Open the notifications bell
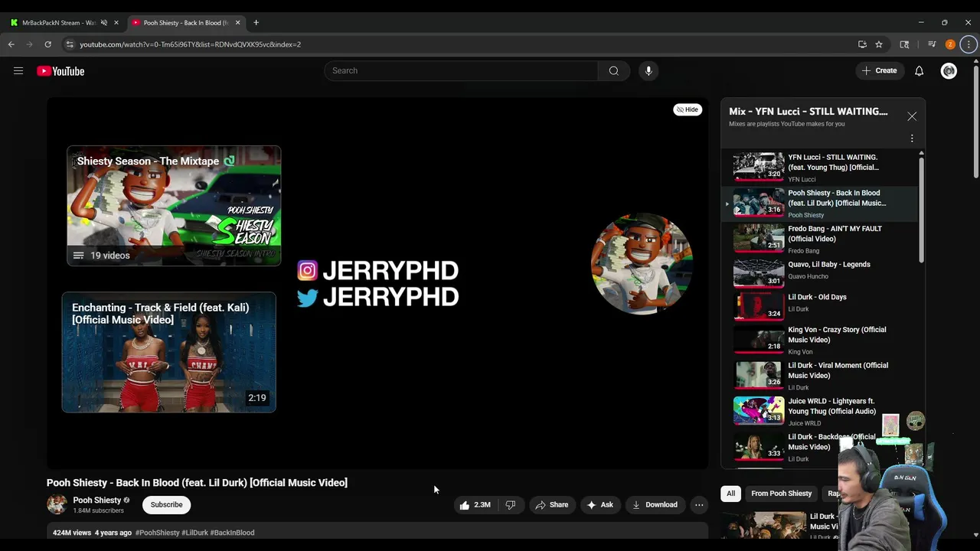 click(x=919, y=71)
